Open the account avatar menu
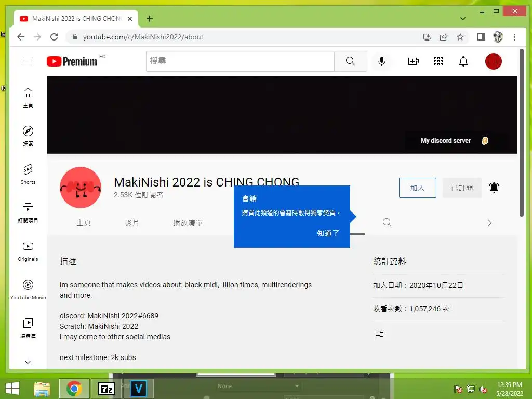Viewport: 532px width, 399px height. [x=494, y=61]
